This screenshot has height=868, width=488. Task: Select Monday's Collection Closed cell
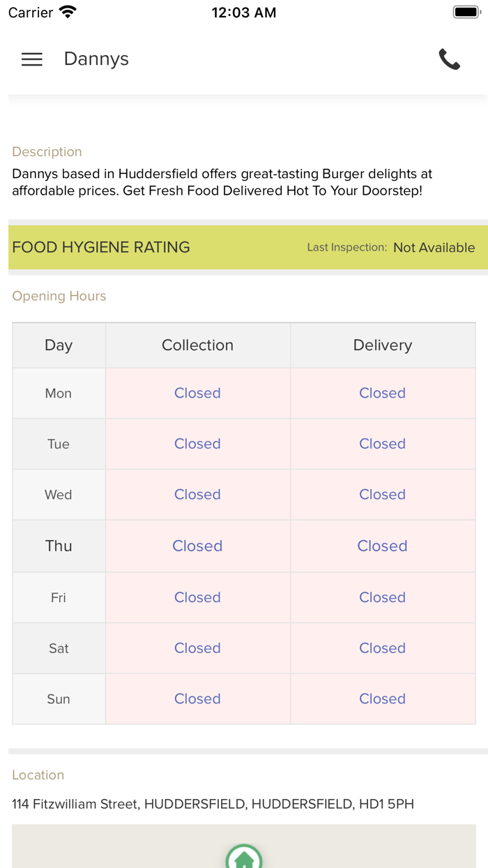point(197,393)
